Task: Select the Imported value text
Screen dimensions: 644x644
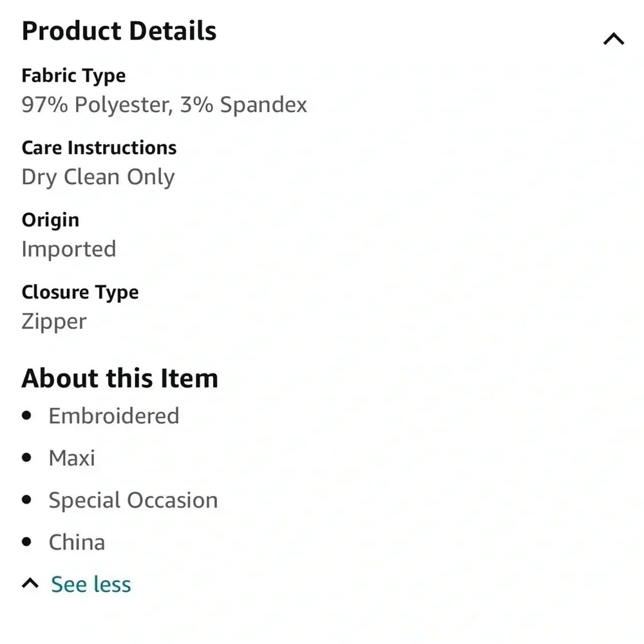Action: tap(69, 249)
